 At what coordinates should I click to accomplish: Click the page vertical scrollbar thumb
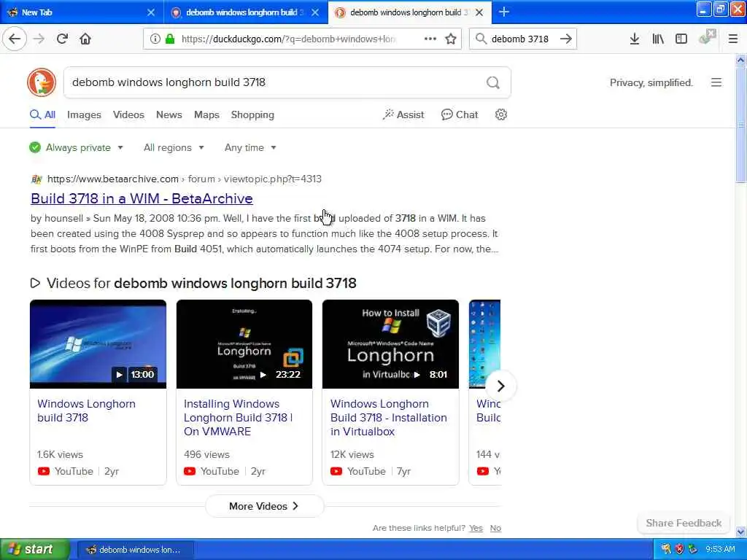(x=741, y=124)
